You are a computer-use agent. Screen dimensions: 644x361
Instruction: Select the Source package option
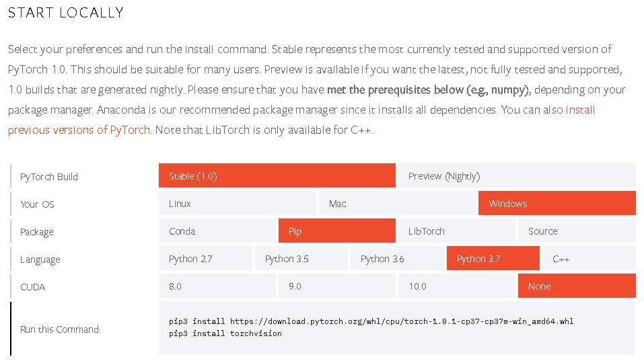[576, 231]
